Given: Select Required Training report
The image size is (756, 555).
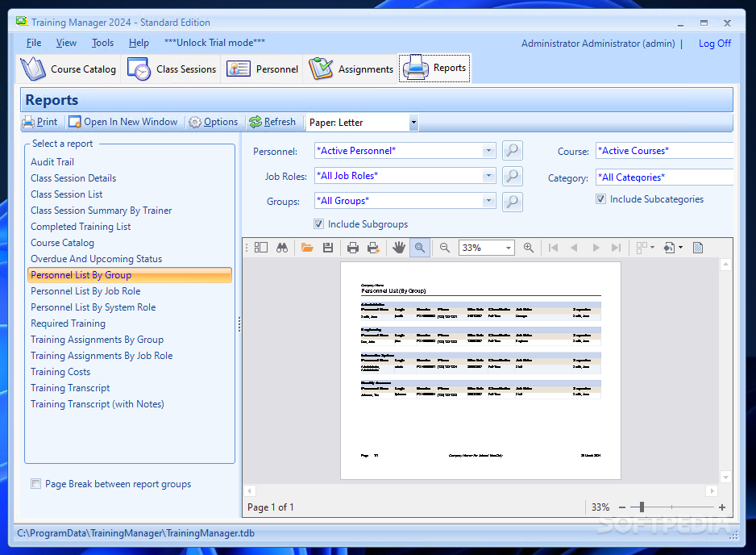Looking at the screenshot, I should click(68, 323).
